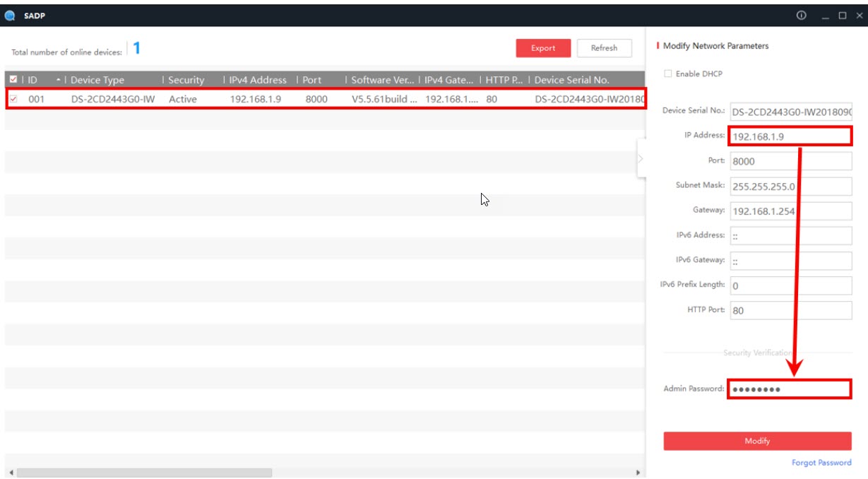This screenshot has height=479, width=868.
Task: Click the SADP application logo icon
Action: coord(10,16)
